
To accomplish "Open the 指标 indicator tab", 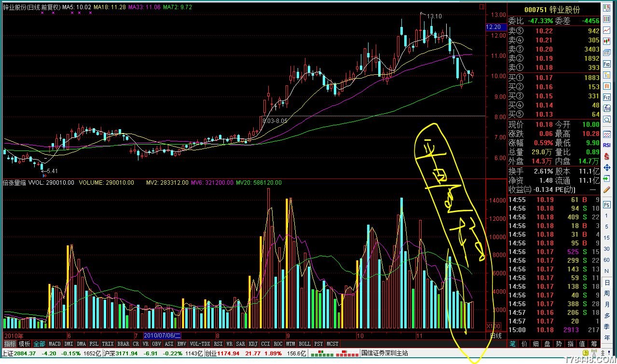I will pos(10,344).
